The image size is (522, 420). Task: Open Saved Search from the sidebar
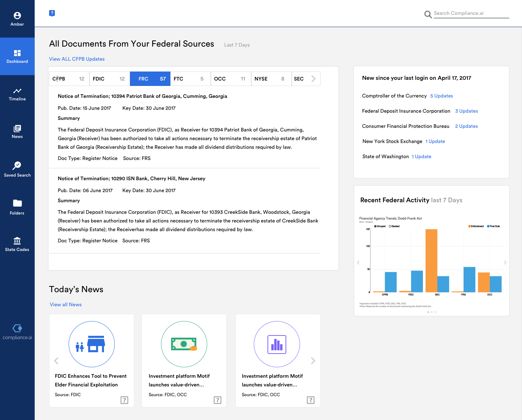click(x=17, y=169)
